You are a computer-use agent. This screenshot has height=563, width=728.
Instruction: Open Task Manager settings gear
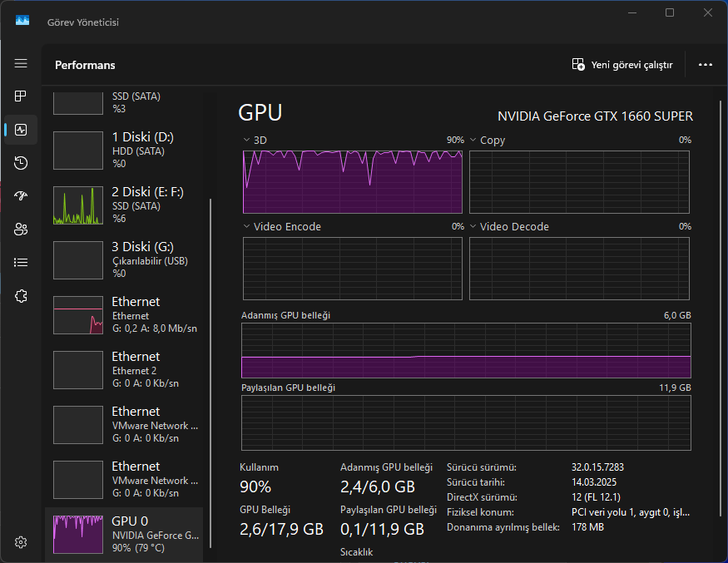pyautogui.click(x=21, y=542)
